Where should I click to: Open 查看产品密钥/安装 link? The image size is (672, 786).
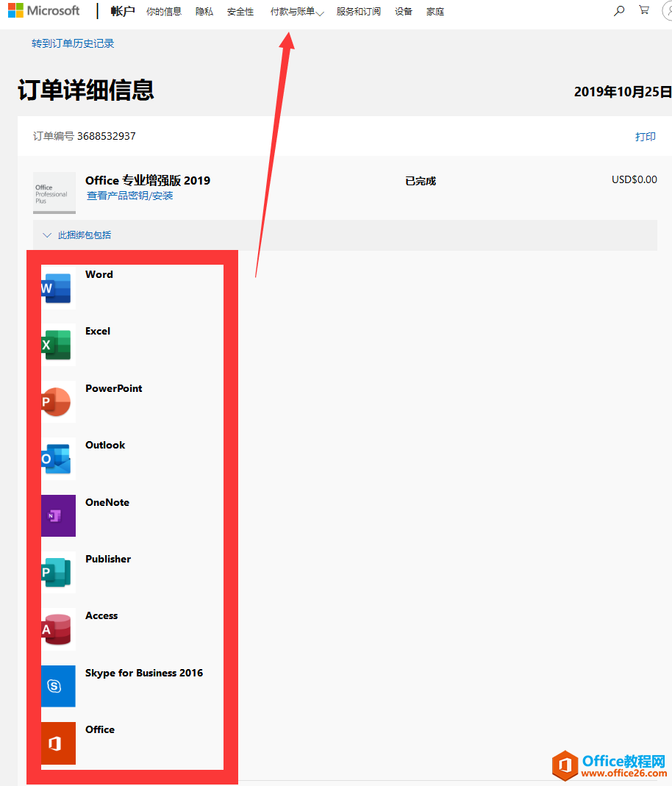(x=130, y=196)
